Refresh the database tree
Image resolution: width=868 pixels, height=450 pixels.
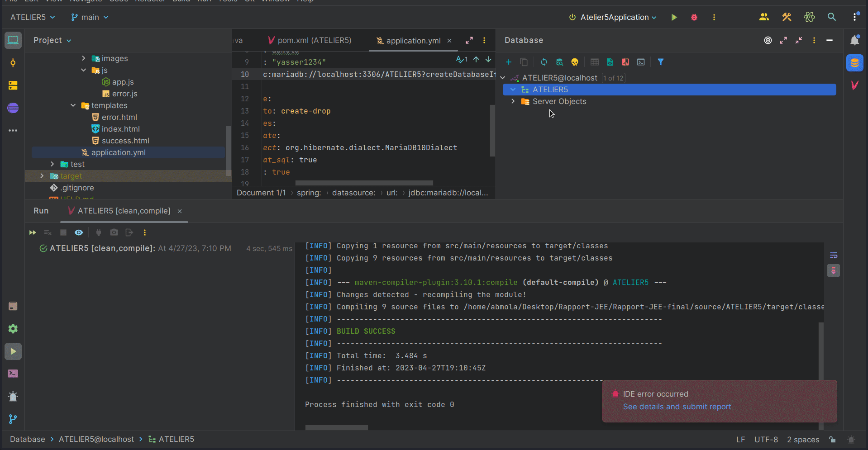544,62
